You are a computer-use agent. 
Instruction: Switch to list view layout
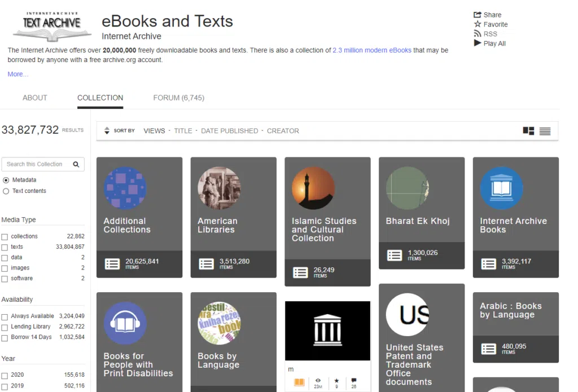(544, 131)
